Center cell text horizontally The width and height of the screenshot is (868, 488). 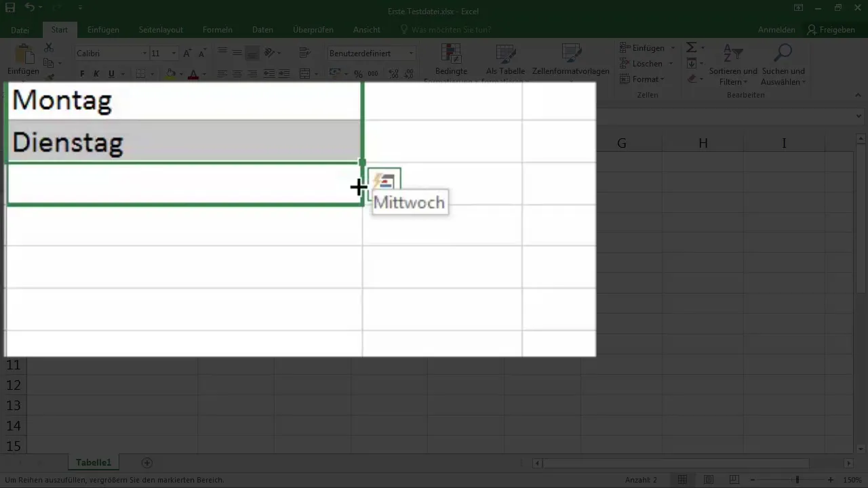pos(237,74)
